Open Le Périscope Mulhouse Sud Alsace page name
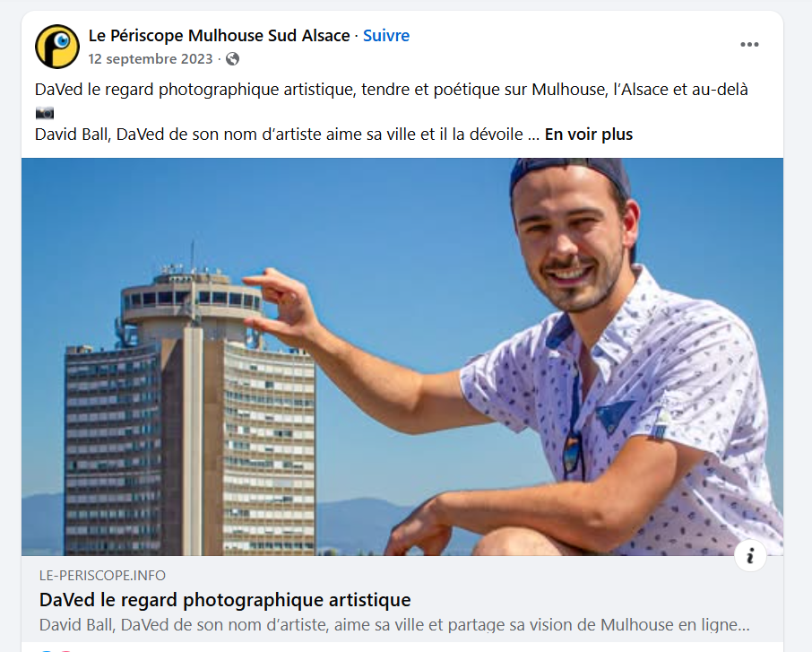812x652 pixels. 219,36
